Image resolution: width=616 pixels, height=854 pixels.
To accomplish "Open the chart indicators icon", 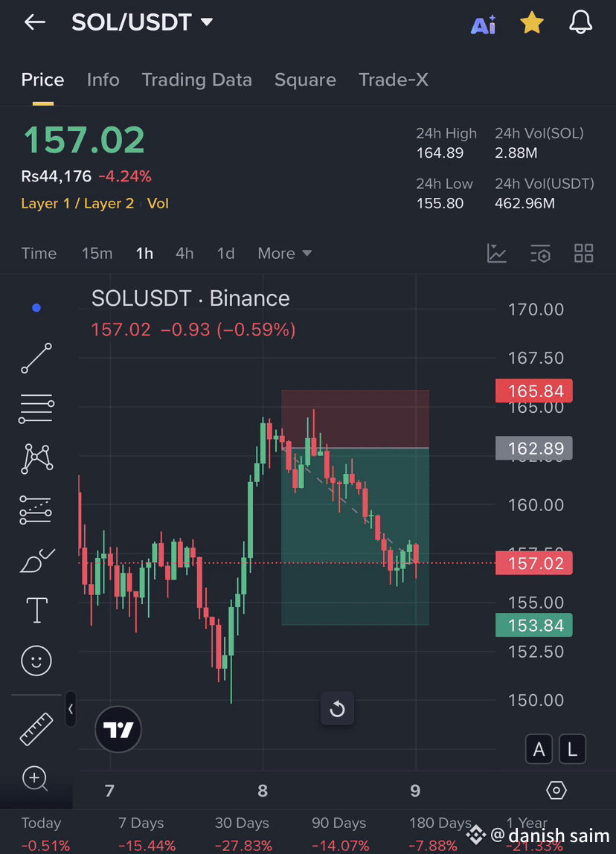I will (x=496, y=253).
